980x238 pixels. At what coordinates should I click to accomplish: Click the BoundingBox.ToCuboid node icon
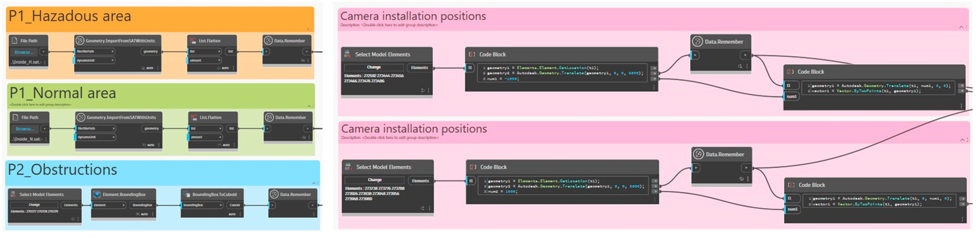point(186,195)
